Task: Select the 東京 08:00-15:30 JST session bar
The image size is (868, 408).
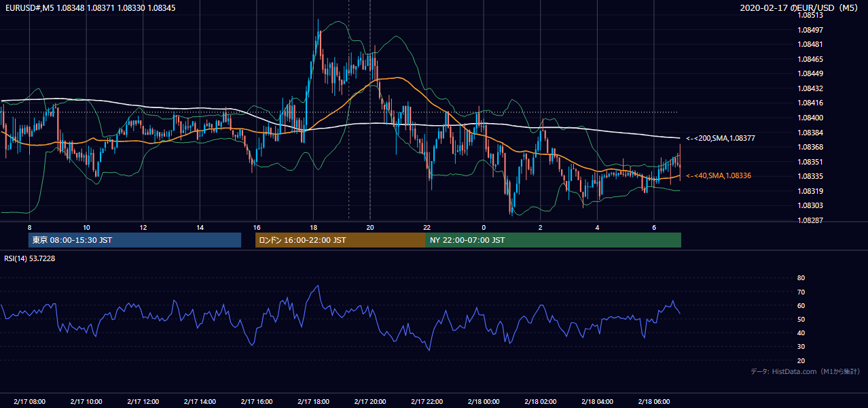Action: (x=134, y=240)
